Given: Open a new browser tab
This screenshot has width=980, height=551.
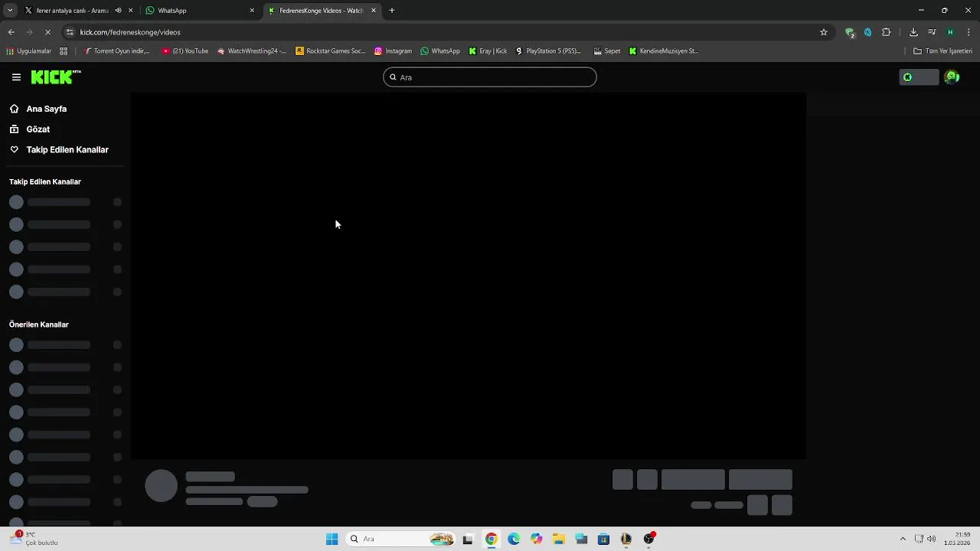Looking at the screenshot, I should tap(392, 11).
